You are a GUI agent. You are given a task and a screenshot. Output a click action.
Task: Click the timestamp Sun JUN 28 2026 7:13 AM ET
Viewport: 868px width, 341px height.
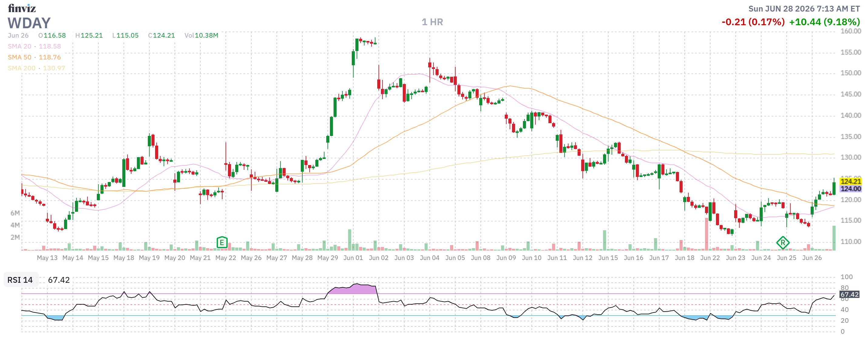tap(804, 8)
